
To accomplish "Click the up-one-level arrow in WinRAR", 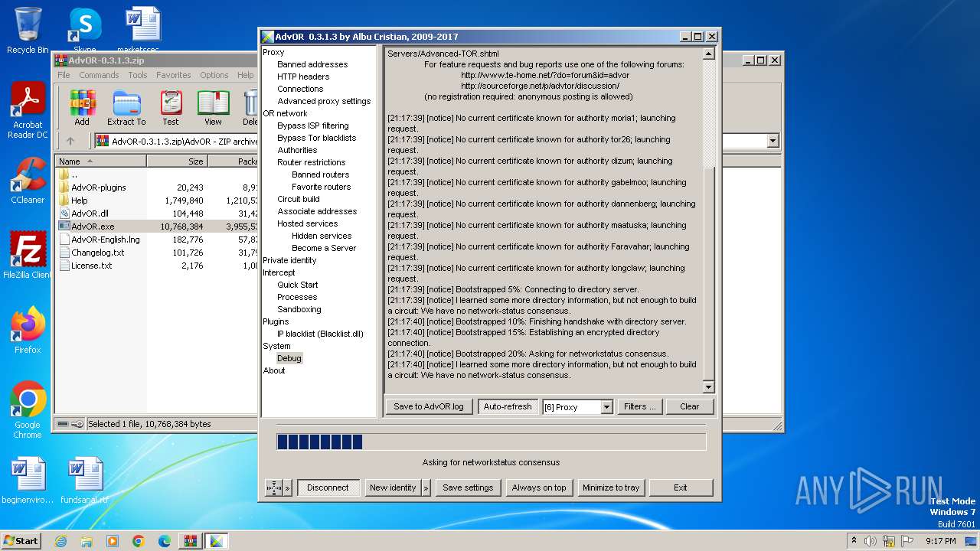I will tap(70, 141).
